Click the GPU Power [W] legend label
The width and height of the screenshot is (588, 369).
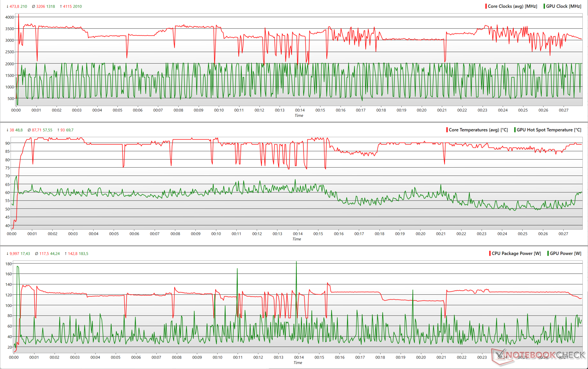click(x=566, y=253)
